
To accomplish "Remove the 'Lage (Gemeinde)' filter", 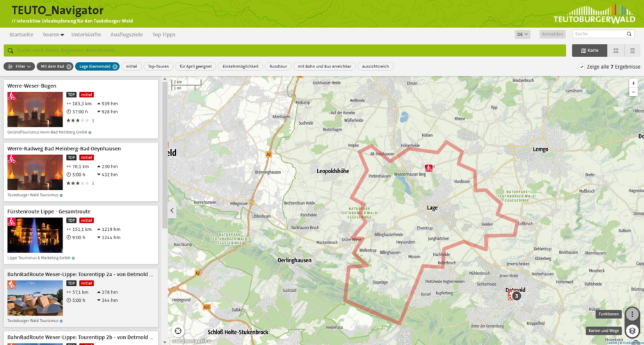I will coord(115,67).
